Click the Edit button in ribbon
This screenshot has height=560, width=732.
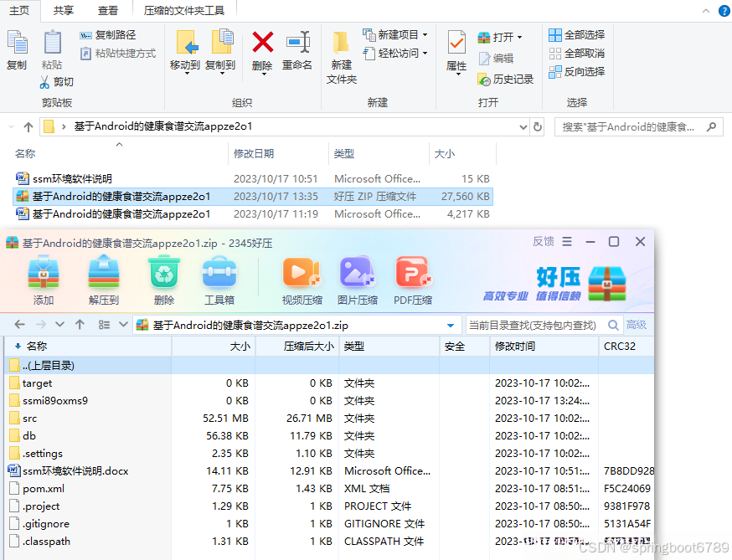pos(496,59)
